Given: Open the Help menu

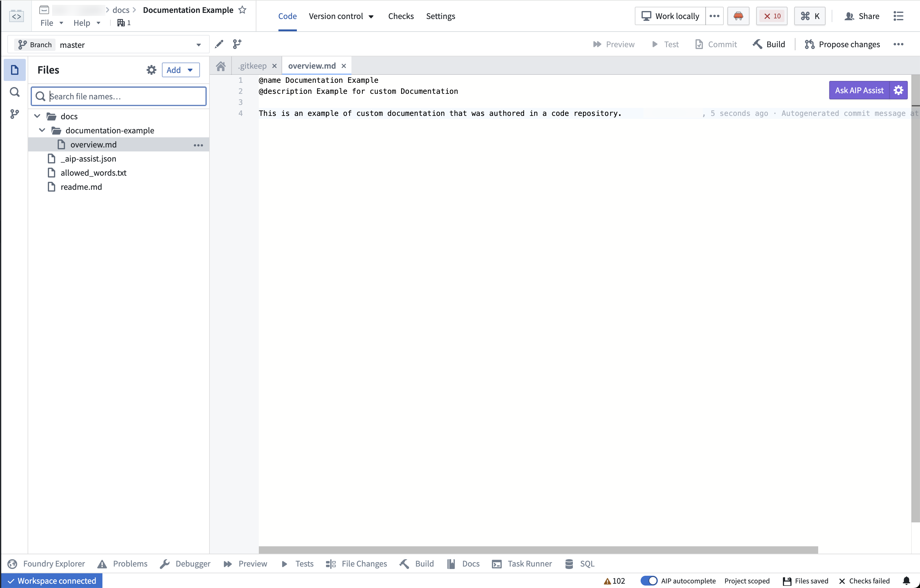Looking at the screenshot, I should point(87,23).
